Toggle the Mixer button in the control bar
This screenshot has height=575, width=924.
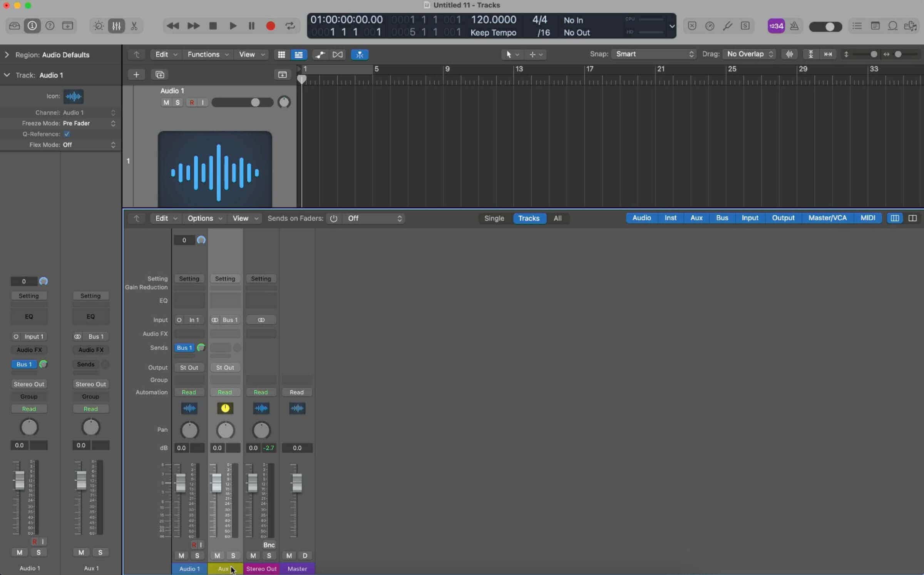point(116,26)
